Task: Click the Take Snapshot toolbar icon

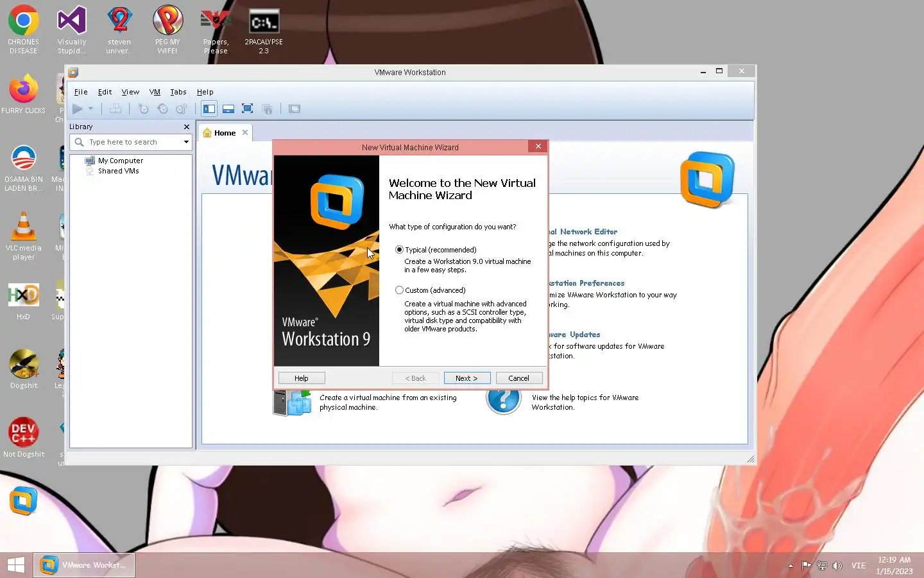Action: [x=143, y=109]
